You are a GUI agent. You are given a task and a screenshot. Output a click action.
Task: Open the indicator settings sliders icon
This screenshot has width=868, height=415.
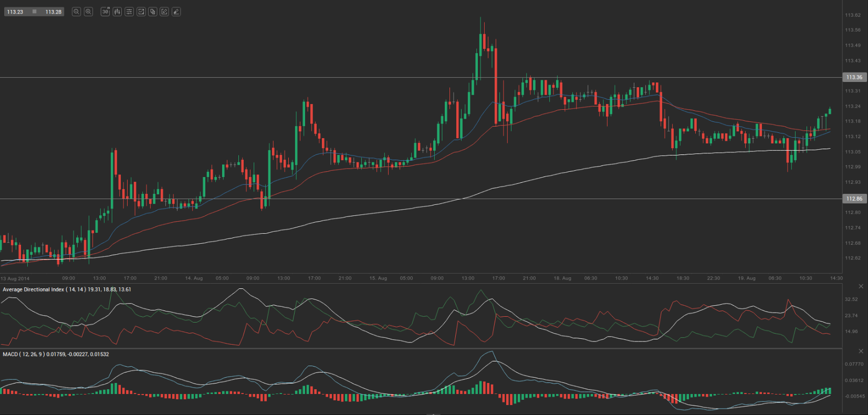tap(129, 12)
